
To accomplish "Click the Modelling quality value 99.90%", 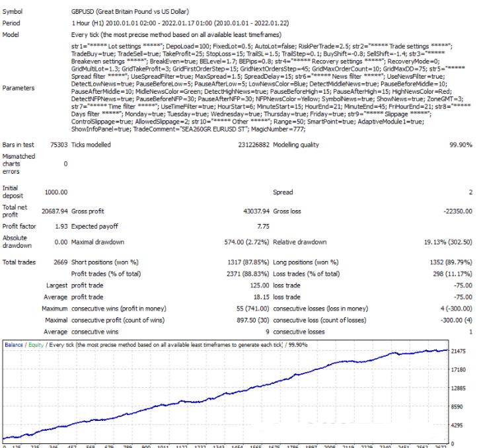I will pos(459,145).
